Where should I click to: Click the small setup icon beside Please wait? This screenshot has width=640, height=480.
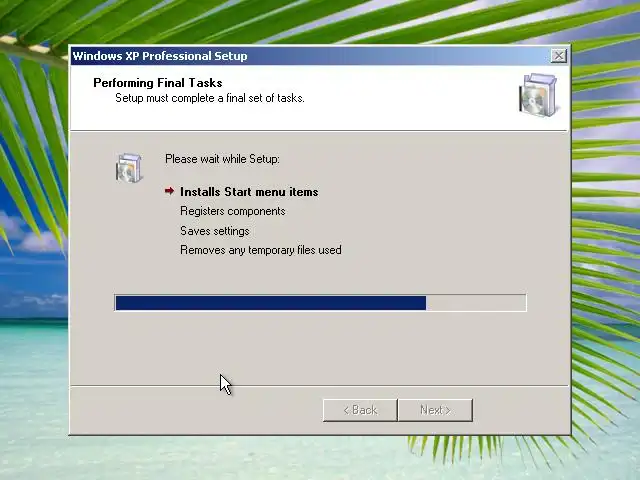(129, 168)
